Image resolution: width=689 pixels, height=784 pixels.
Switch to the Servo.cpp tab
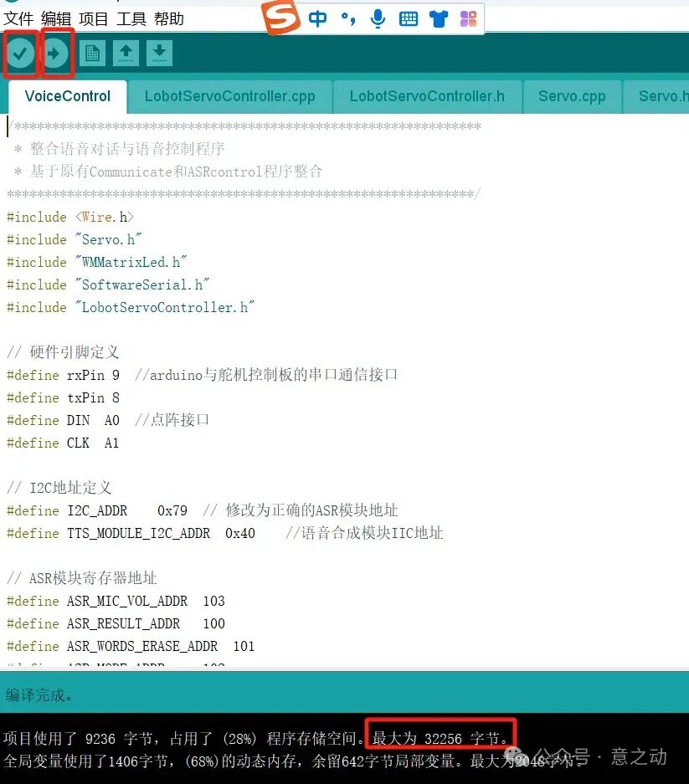point(572,96)
